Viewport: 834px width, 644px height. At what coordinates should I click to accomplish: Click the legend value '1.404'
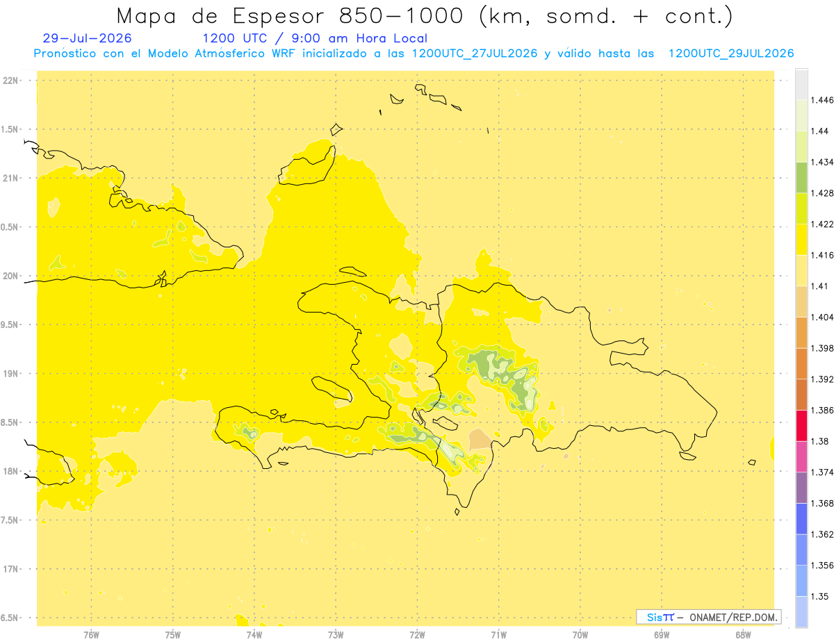823,317
